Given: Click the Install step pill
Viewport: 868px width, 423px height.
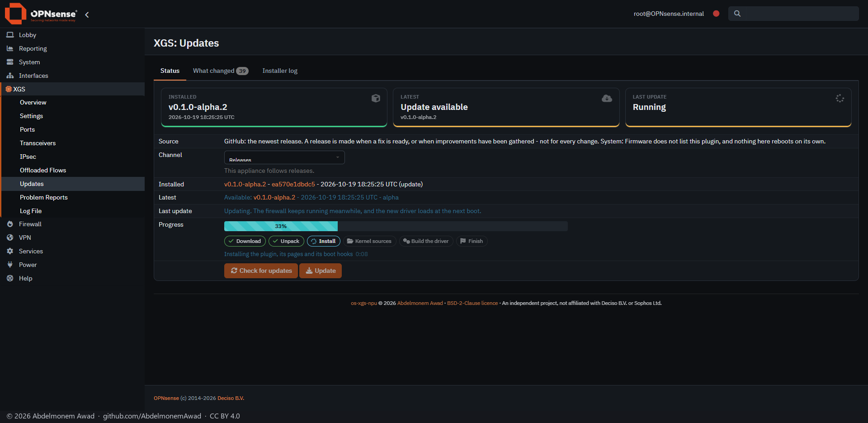Looking at the screenshot, I should 324,241.
